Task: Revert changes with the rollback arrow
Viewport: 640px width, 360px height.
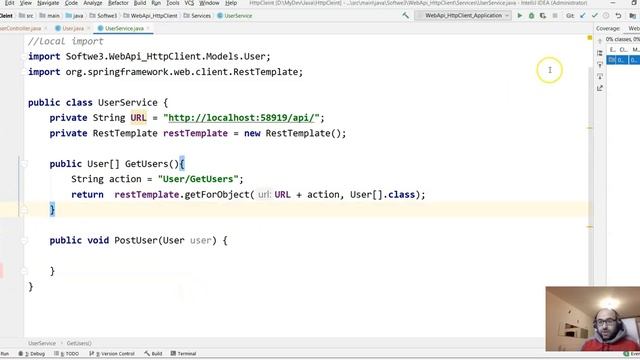Action: point(618,16)
